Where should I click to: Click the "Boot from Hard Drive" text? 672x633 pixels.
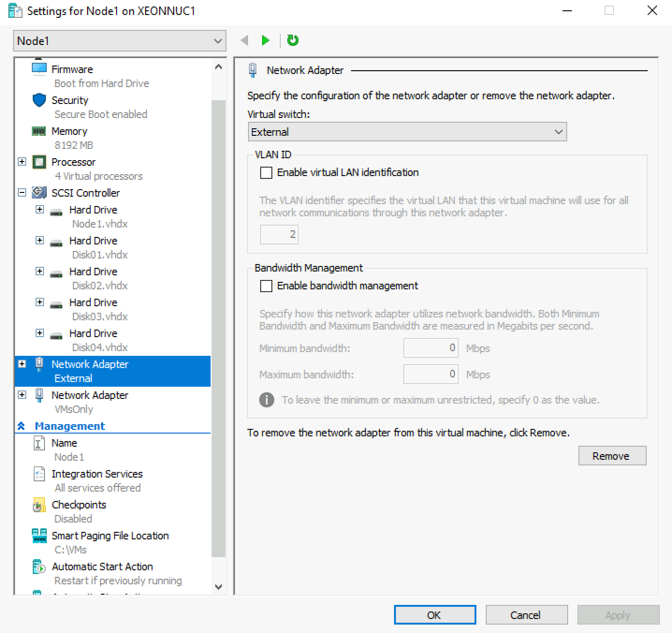click(102, 83)
